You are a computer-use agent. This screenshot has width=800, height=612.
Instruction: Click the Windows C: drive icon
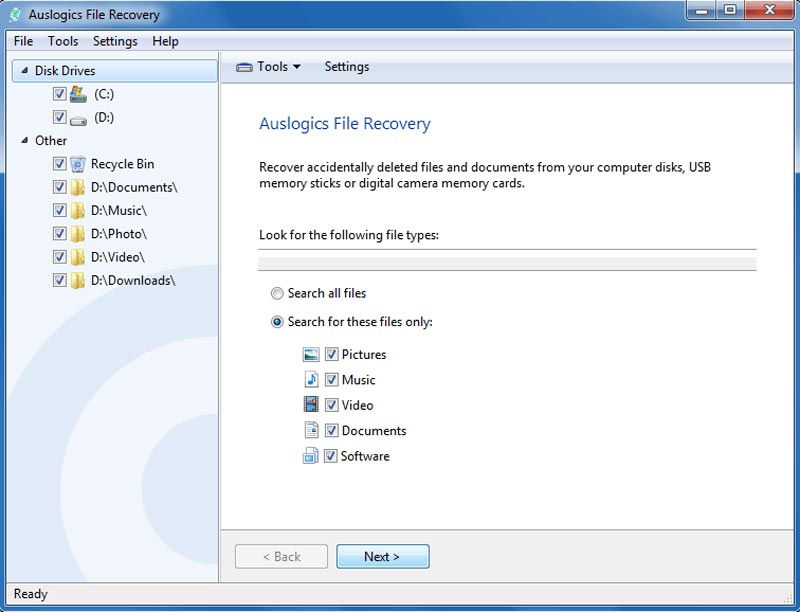pyautogui.click(x=78, y=94)
